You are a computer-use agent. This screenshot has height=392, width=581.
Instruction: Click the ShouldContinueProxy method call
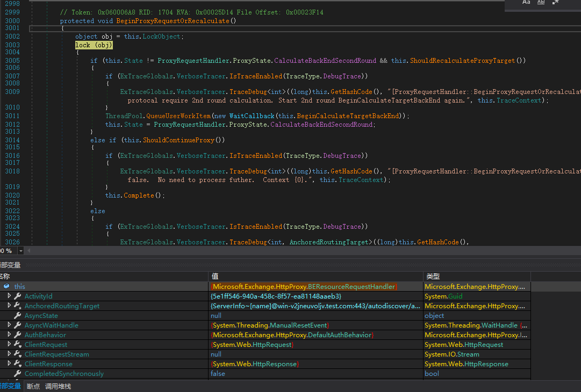click(x=178, y=140)
